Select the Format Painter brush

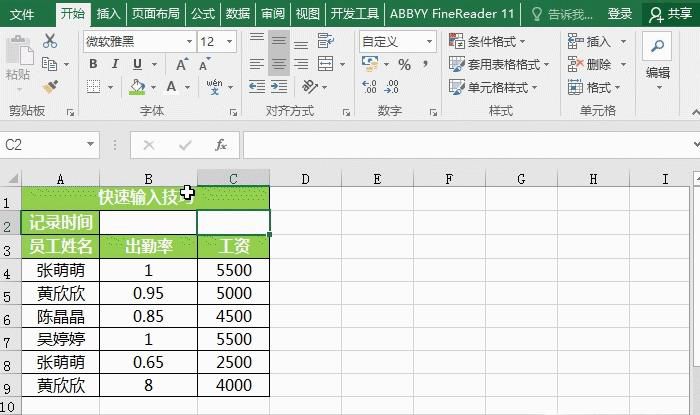click(x=50, y=86)
